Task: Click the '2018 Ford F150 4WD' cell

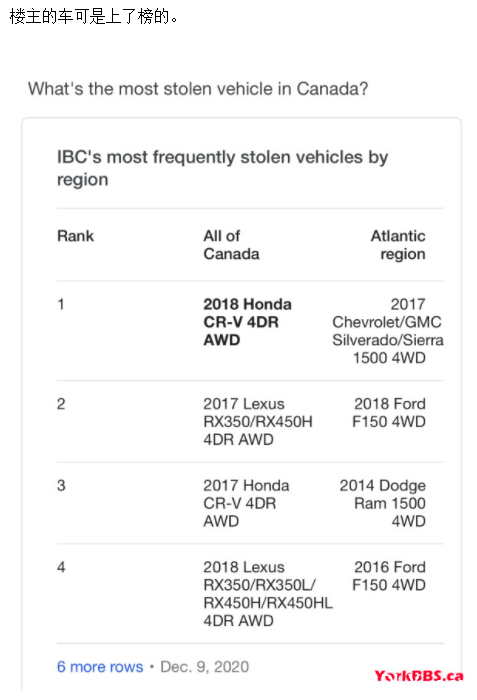Action: click(389, 412)
